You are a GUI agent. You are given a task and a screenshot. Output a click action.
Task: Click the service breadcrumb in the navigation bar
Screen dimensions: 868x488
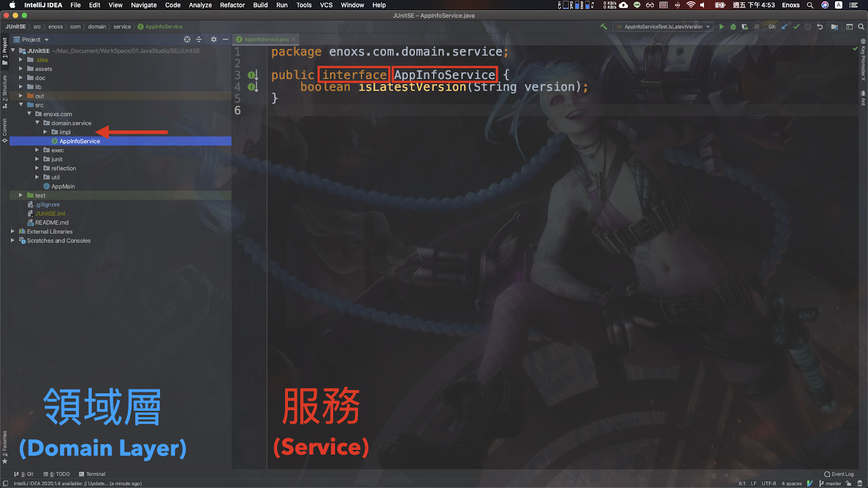coord(122,27)
